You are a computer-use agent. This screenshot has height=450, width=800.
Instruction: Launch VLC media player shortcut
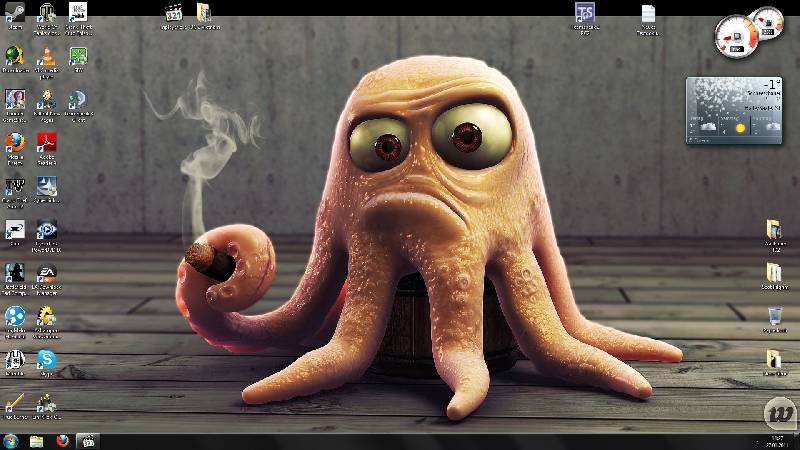click(x=46, y=55)
